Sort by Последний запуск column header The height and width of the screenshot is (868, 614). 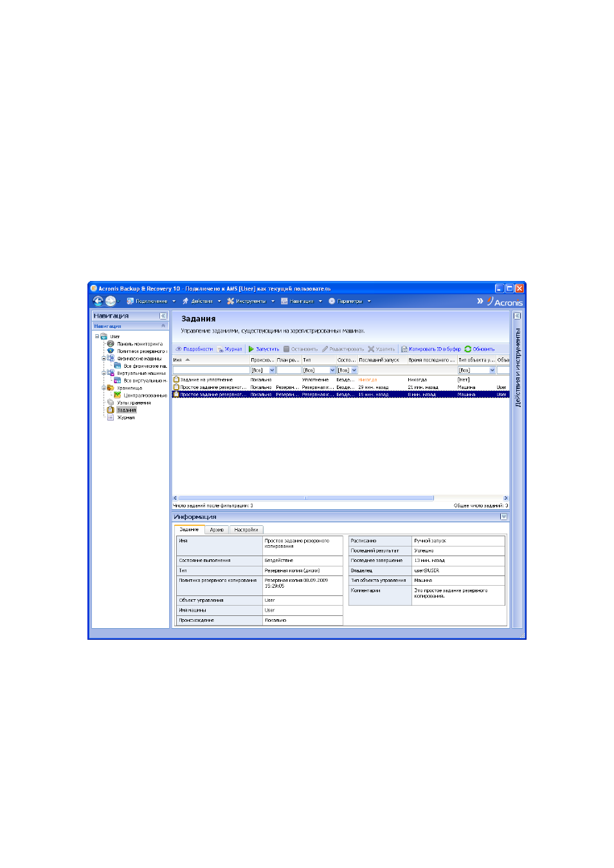click(382, 360)
